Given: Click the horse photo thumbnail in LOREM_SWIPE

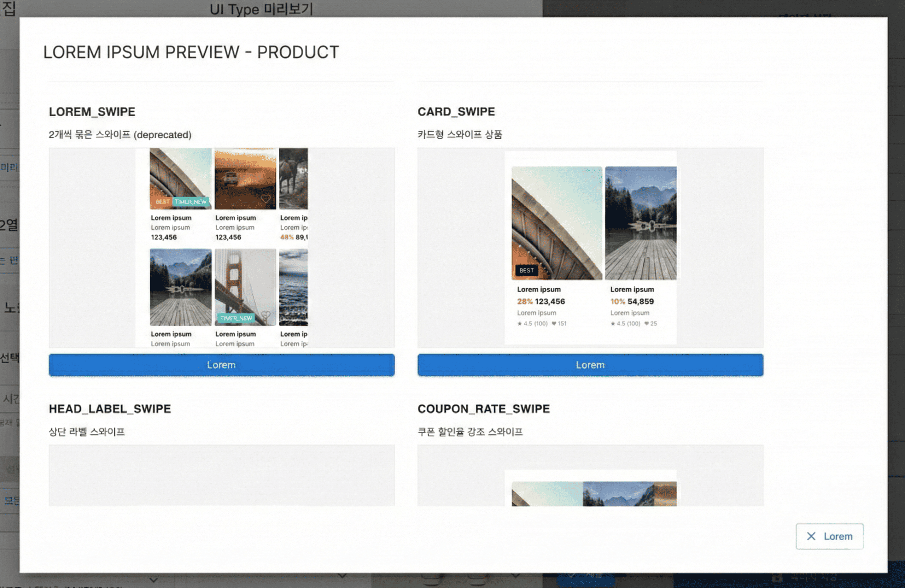Looking at the screenshot, I should pos(293,179).
